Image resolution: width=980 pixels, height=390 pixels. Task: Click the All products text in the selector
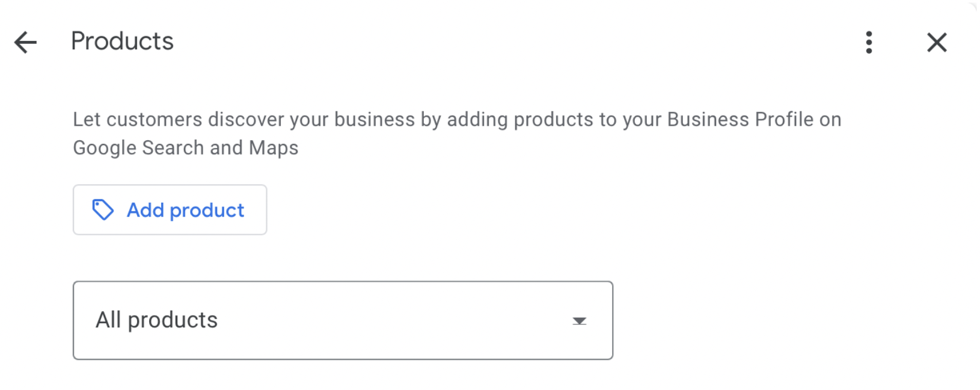pyautogui.click(x=157, y=320)
